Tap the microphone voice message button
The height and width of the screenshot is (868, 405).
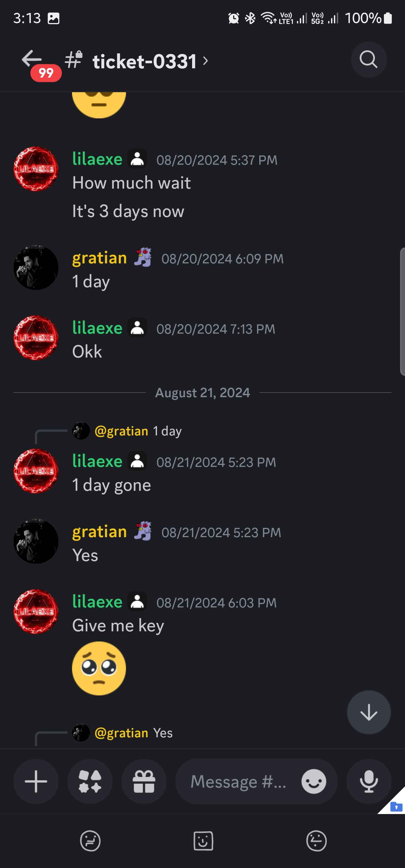pyautogui.click(x=369, y=781)
